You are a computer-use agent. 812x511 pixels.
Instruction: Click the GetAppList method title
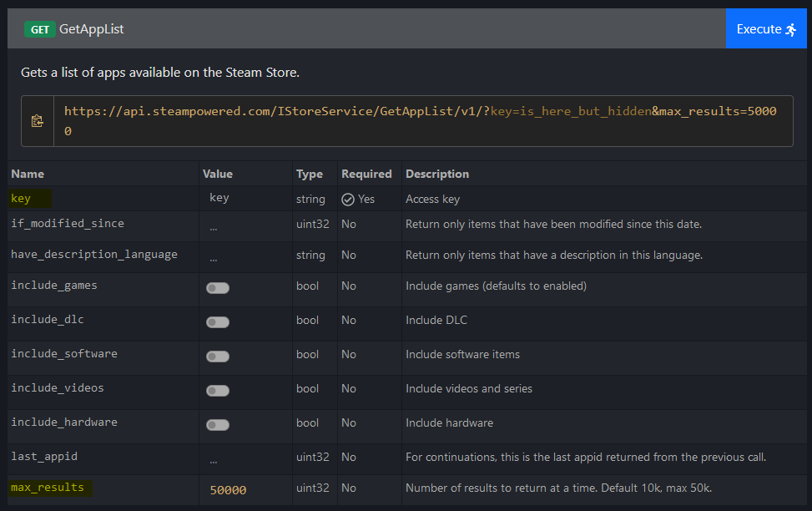92,29
